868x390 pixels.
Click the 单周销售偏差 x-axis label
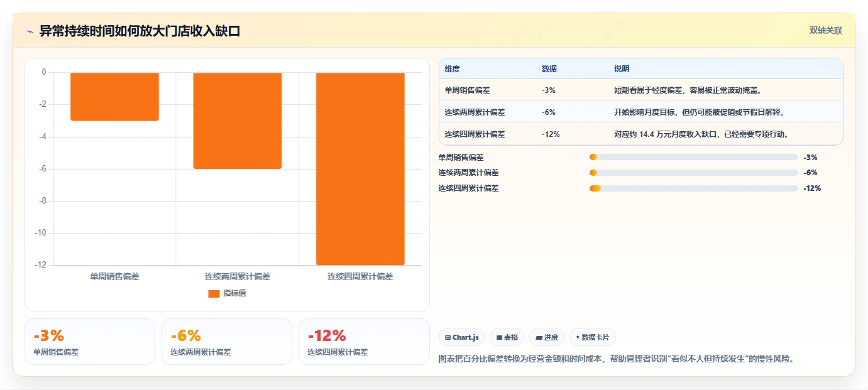click(x=114, y=276)
